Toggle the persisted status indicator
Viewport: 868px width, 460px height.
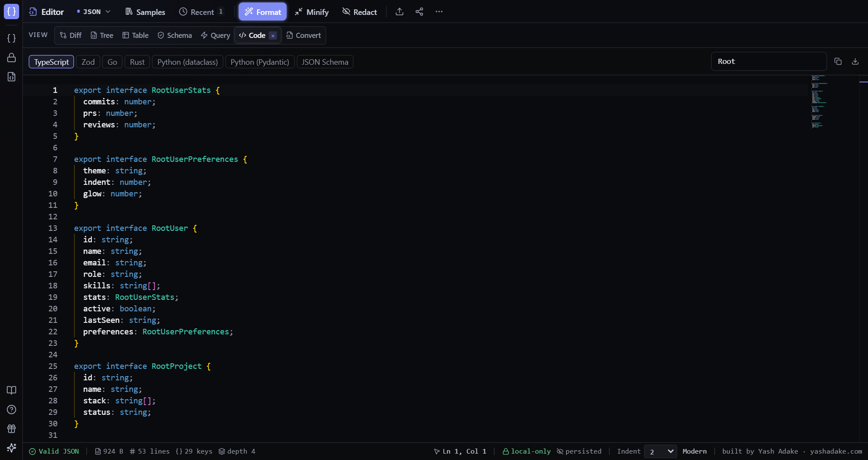pyautogui.click(x=579, y=451)
